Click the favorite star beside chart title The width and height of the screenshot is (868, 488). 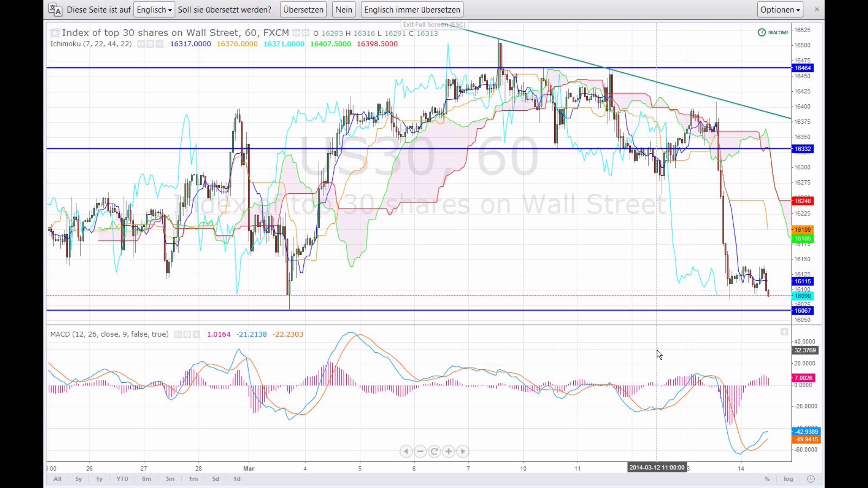(55, 33)
